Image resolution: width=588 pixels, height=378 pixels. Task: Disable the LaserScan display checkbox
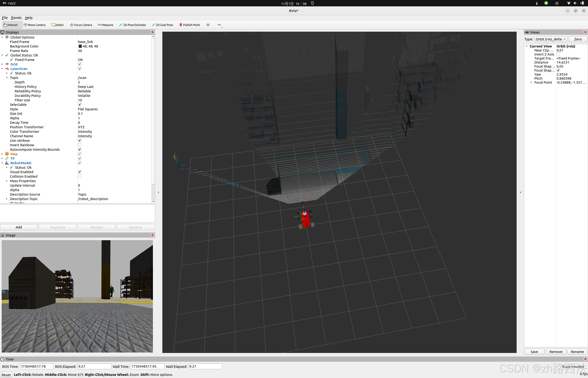click(80, 69)
